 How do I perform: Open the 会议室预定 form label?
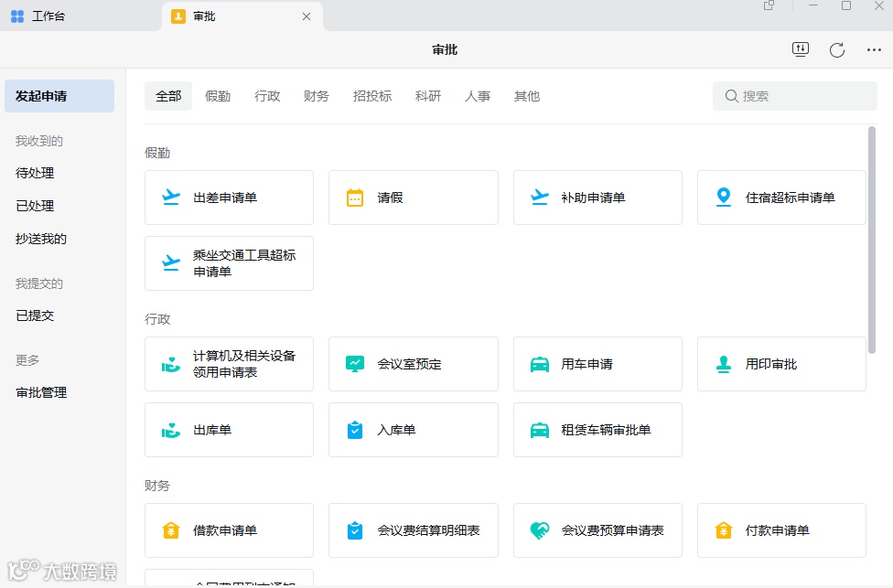click(x=409, y=364)
